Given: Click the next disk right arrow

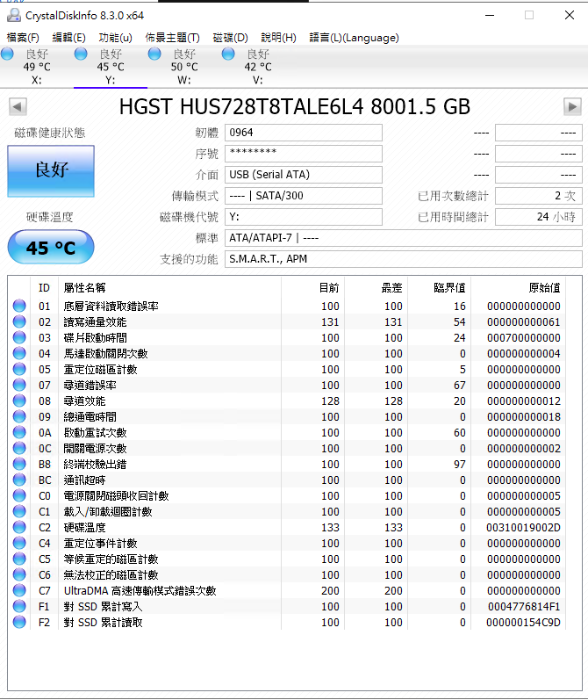Looking at the screenshot, I should (x=572, y=107).
